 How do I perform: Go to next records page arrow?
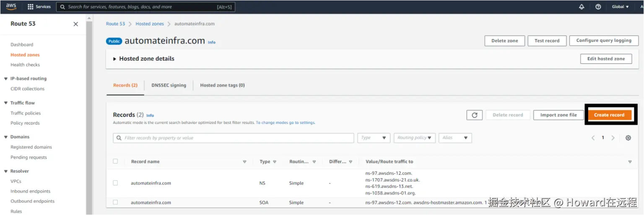pyautogui.click(x=613, y=138)
